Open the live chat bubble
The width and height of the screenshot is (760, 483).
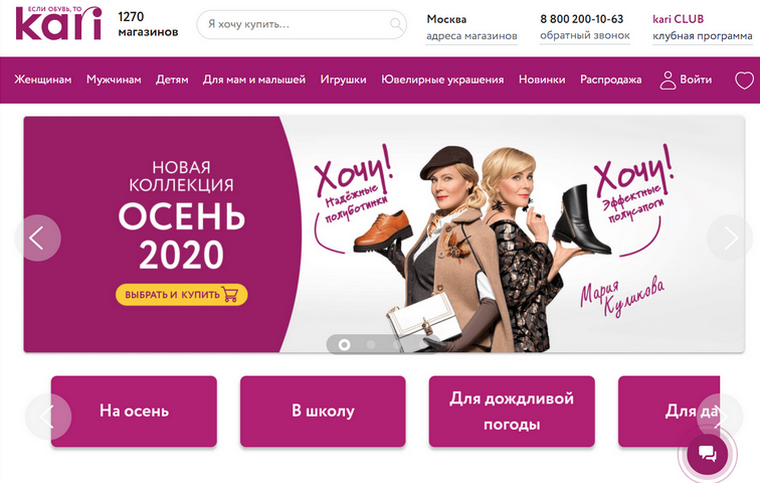coord(707,454)
